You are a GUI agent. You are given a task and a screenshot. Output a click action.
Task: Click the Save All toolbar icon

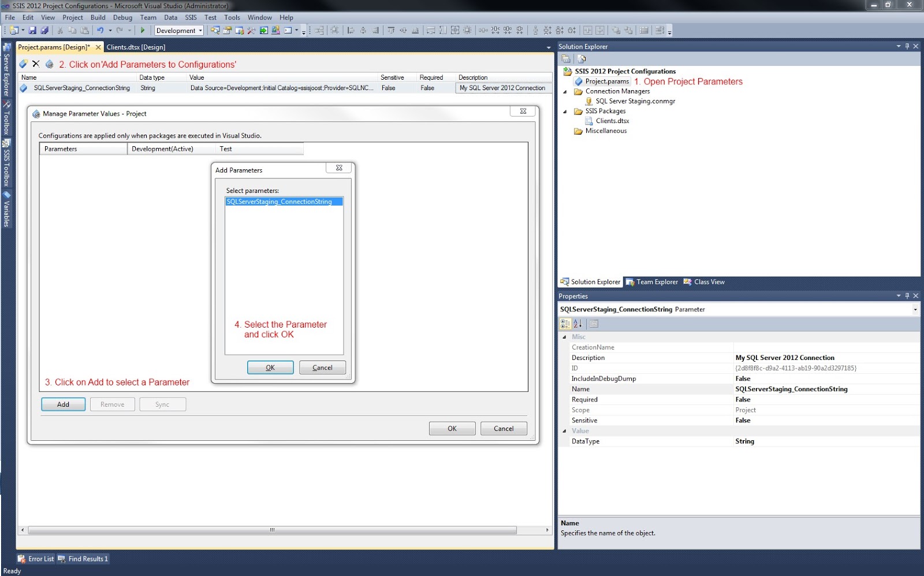44,31
